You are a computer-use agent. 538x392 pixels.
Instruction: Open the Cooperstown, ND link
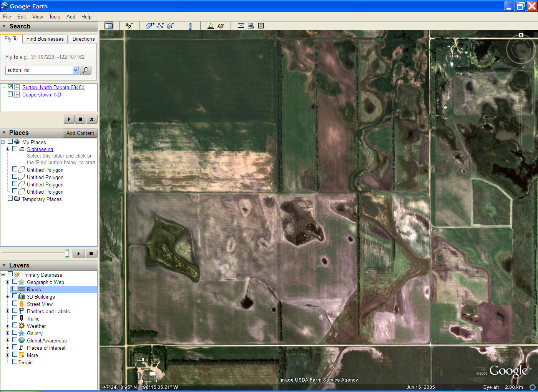click(42, 95)
